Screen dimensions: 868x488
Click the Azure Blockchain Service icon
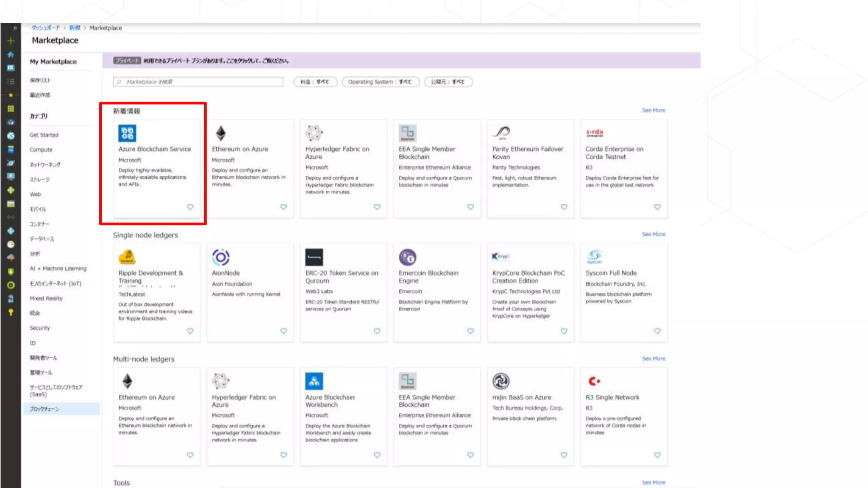(x=127, y=133)
